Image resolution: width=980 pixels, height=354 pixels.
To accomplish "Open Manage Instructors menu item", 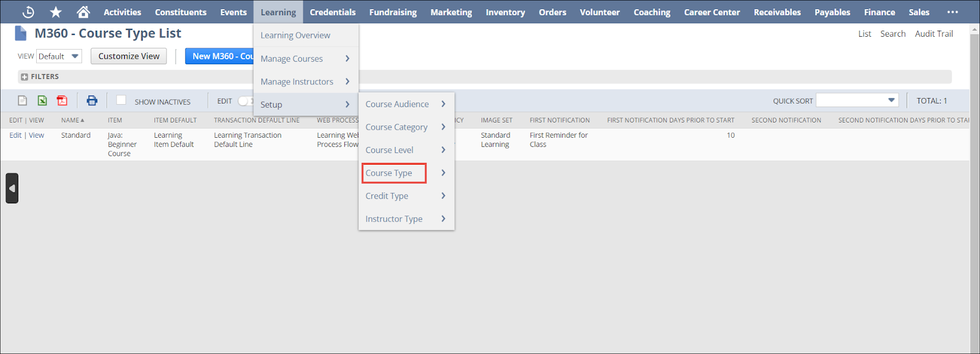I will tap(297, 82).
